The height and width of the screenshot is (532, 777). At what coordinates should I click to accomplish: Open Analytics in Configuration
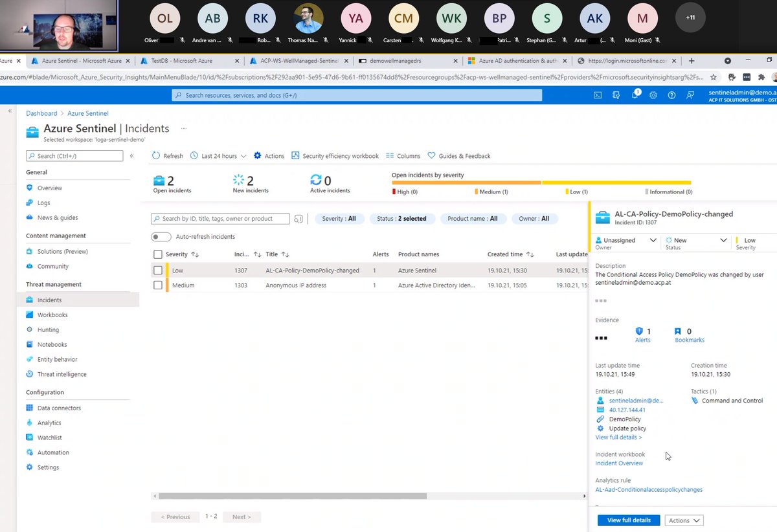coord(49,423)
